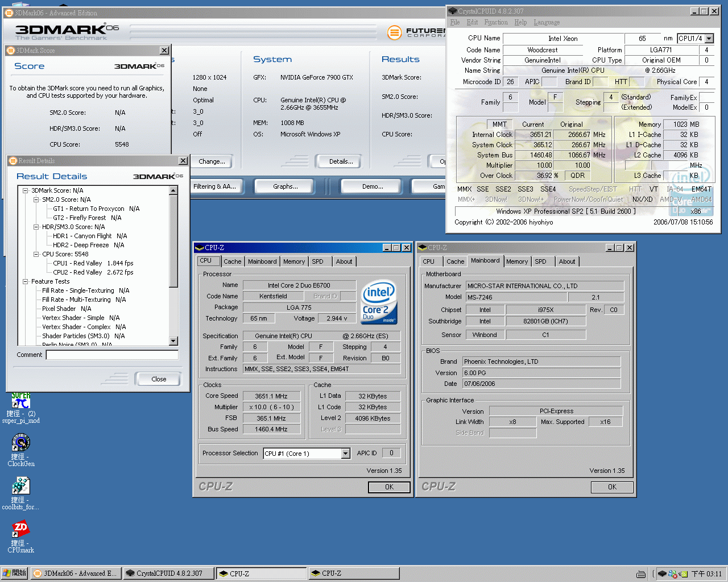
Task: Select GT1 - Return To Proxycon tree row
Action: pyautogui.click(x=96, y=209)
